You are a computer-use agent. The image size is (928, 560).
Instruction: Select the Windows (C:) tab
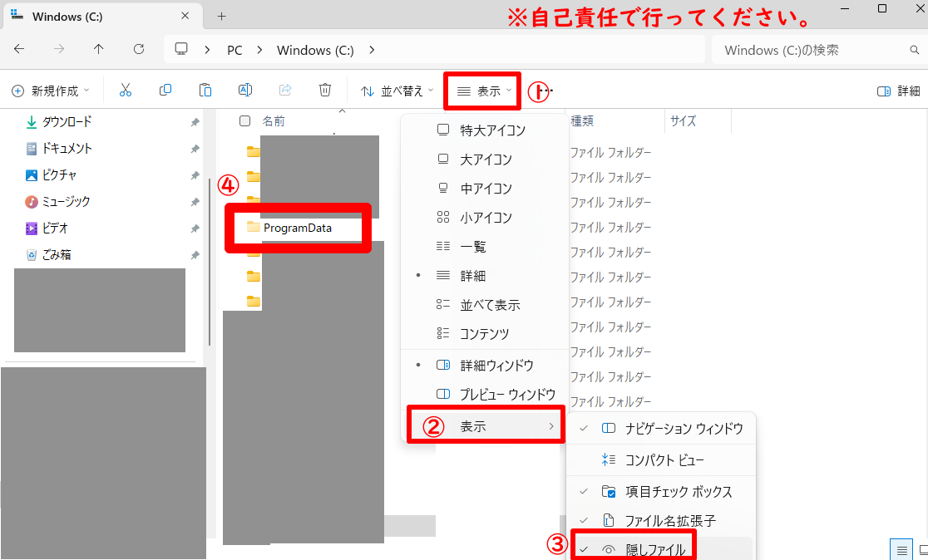click(x=105, y=16)
